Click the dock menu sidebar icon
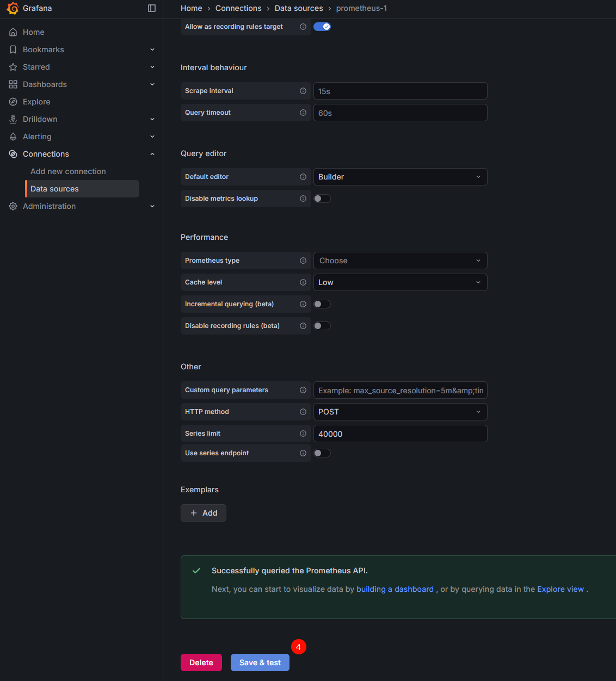Image resolution: width=616 pixels, height=681 pixels. click(152, 8)
